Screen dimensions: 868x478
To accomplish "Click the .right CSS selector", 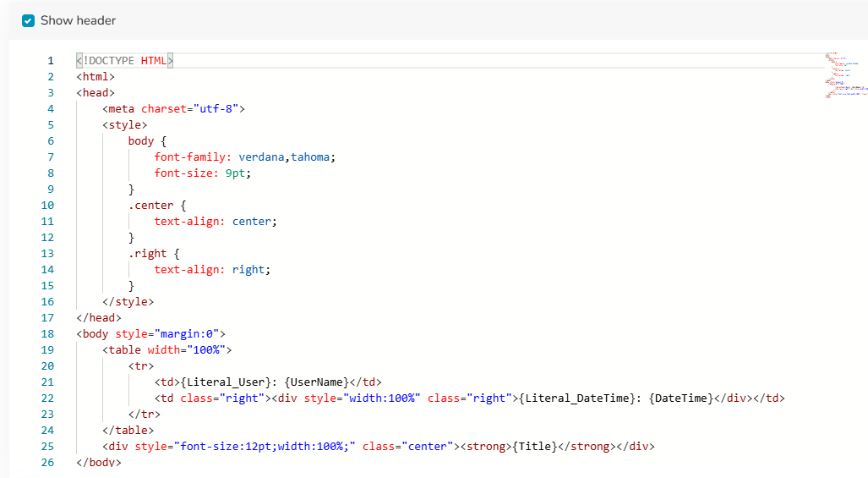I will (x=148, y=254).
